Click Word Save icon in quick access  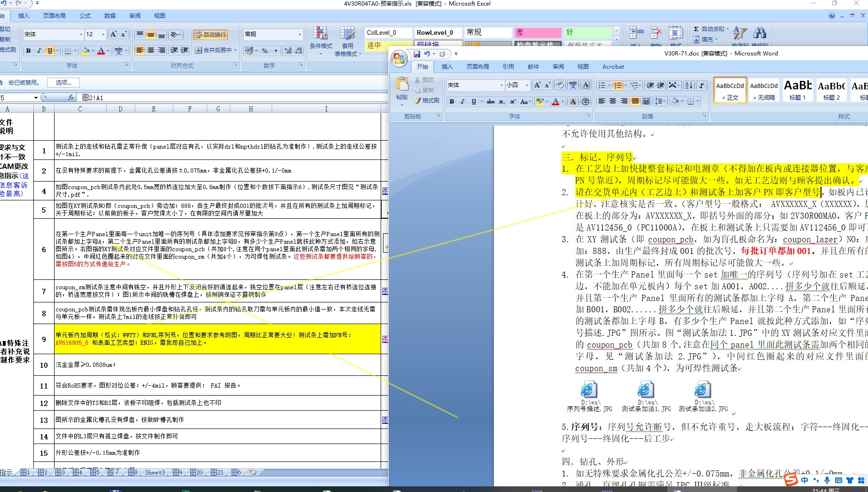[417, 54]
